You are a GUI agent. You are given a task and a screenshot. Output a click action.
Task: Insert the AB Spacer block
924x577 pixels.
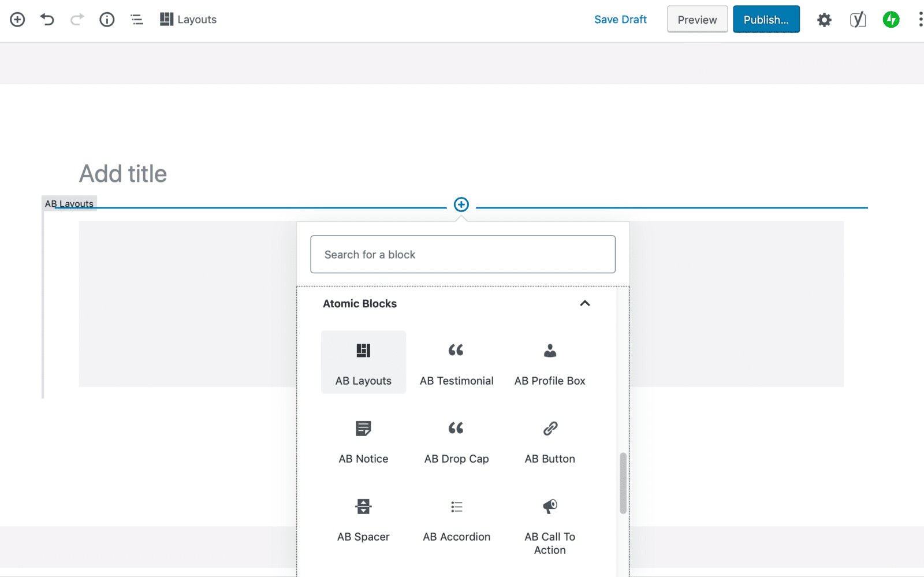[363, 518]
